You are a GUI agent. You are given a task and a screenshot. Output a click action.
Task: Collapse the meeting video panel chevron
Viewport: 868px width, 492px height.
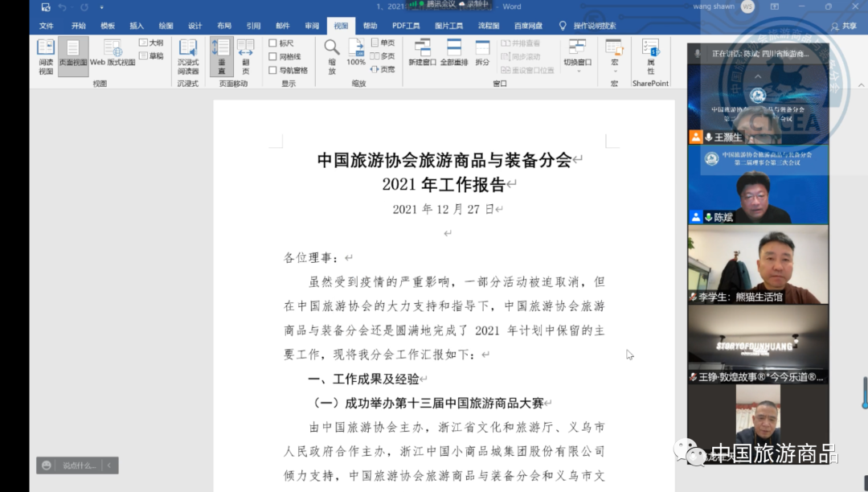click(x=758, y=76)
